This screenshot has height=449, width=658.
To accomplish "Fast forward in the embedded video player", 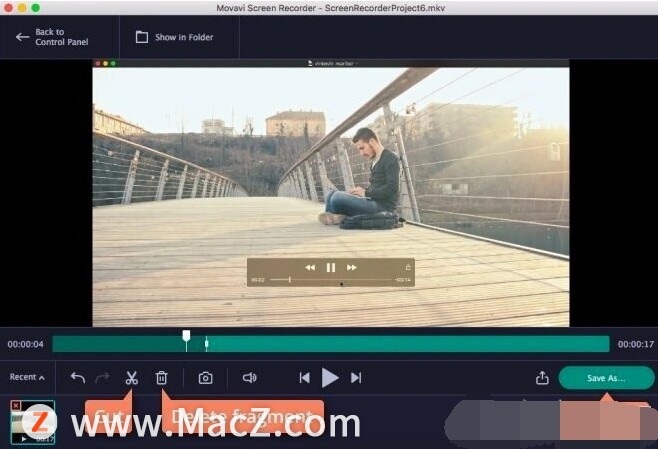I will click(352, 267).
